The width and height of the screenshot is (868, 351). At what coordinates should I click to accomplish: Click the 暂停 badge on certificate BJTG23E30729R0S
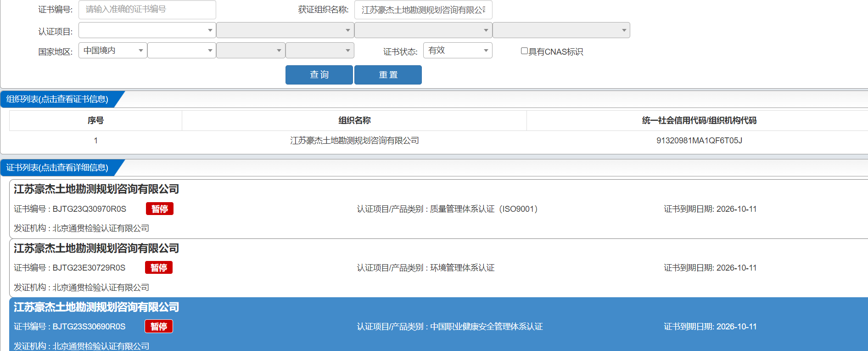click(159, 268)
